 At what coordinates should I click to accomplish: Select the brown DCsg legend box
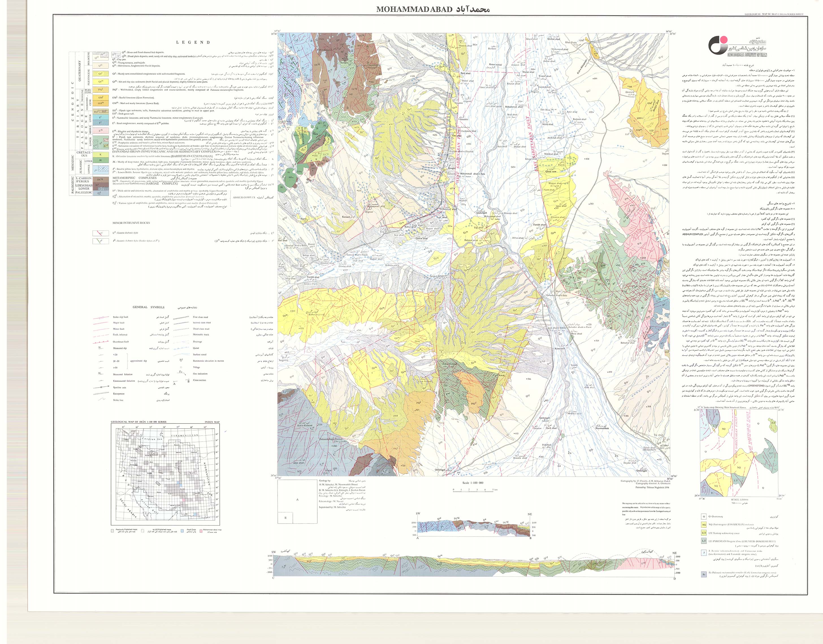tap(100, 180)
